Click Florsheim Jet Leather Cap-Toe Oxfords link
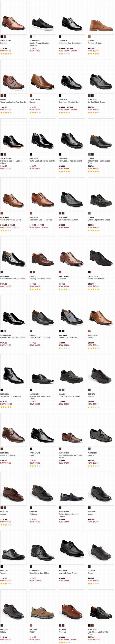The image size is (115, 644). click(70, 43)
